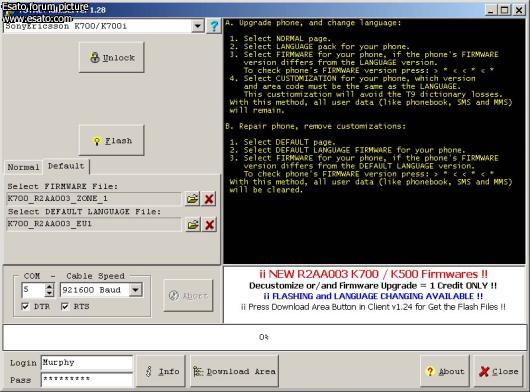Image resolution: width=530 pixels, height=392 pixels.
Task: Minimize the application window
Action: [491, 10]
